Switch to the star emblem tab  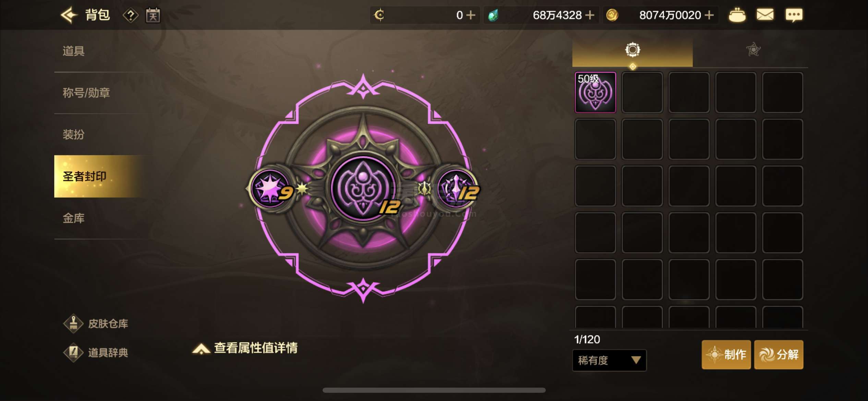point(753,50)
